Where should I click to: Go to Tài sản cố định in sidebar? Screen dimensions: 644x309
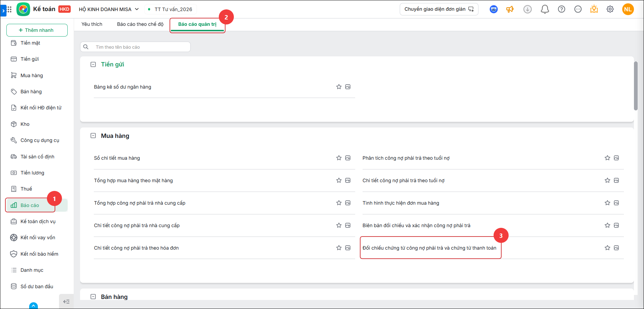37,157
